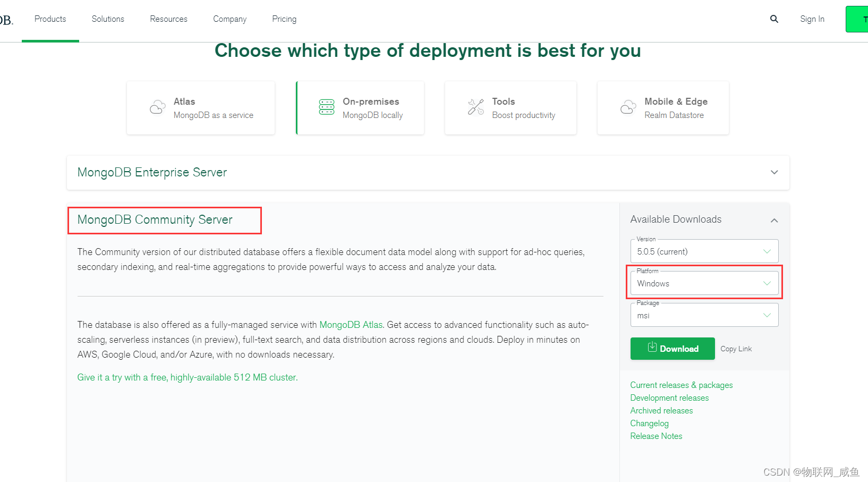Open the Solutions menu
The width and height of the screenshot is (868, 482).
tap(107, 19)
